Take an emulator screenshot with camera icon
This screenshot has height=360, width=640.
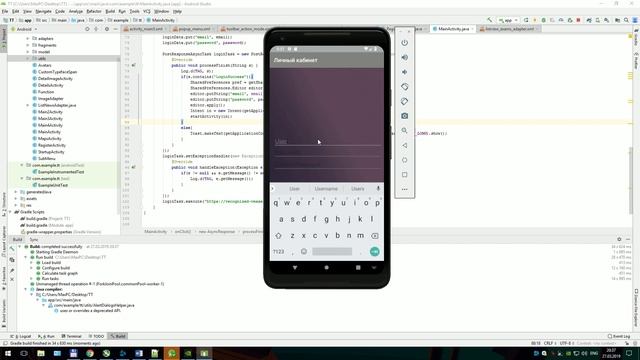click(404, 116)
